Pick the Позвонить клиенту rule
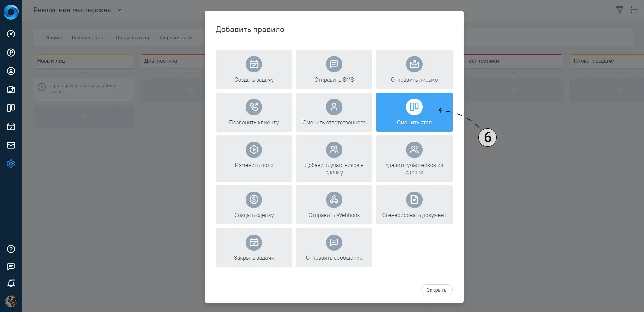 tap(254, 112)
